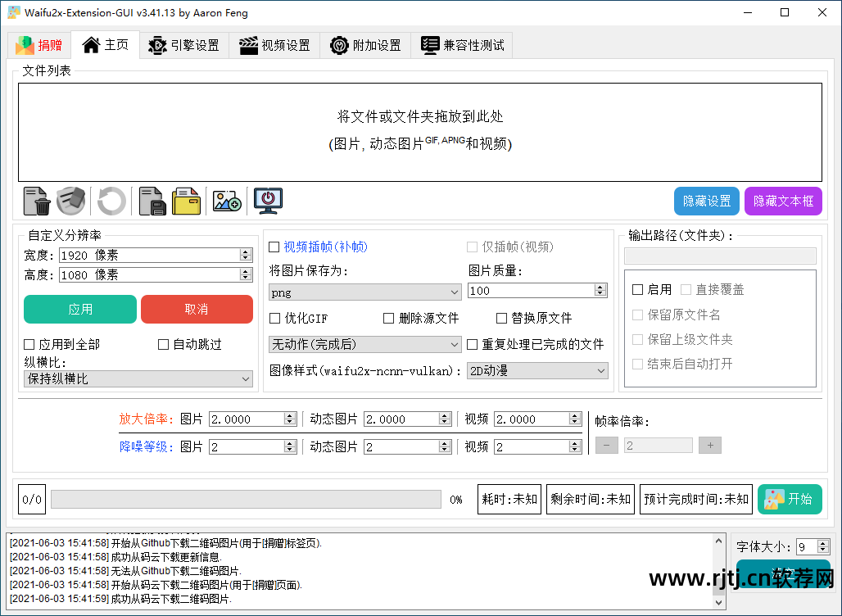
Task: Click the yellow open folder icon
Action: click(186, 201)
